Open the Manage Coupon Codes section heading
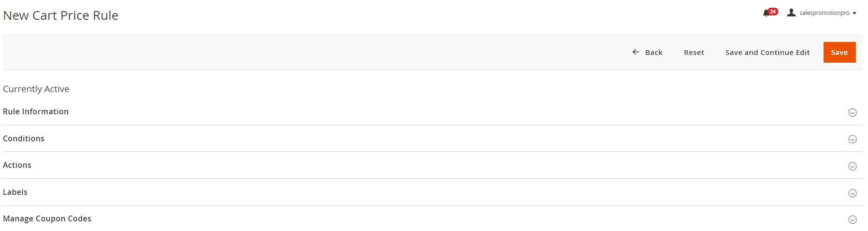This screenshot has width=868, height=231. click(x=47, y=218)
